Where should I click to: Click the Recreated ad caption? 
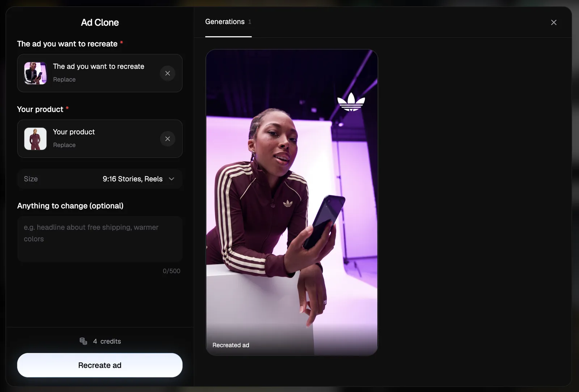231,345
